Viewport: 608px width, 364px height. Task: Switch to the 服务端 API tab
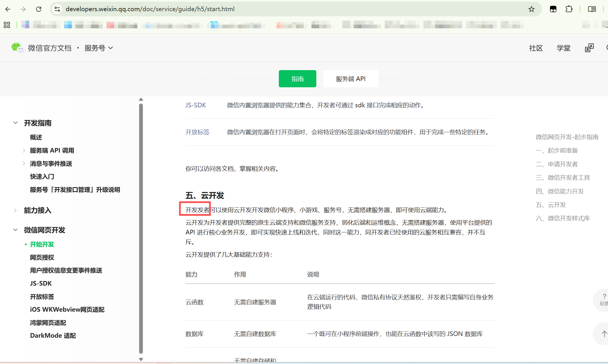click(350, 79)
